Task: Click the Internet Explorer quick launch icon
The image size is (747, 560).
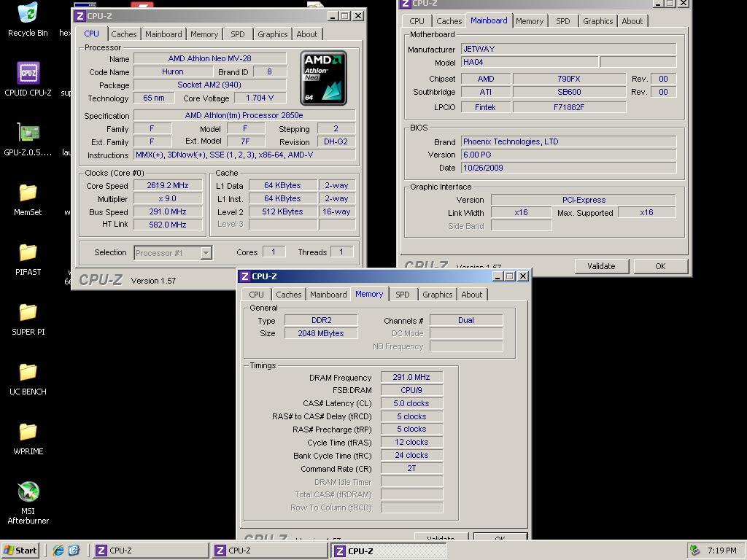Action: coord(58,551)
